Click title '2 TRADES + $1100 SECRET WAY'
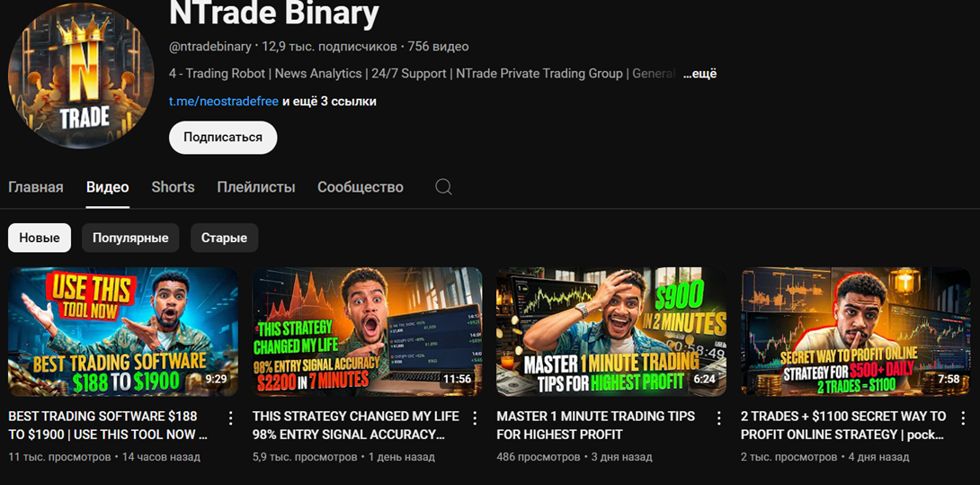Viewport: 980px width, 485px height. (843, 425)
